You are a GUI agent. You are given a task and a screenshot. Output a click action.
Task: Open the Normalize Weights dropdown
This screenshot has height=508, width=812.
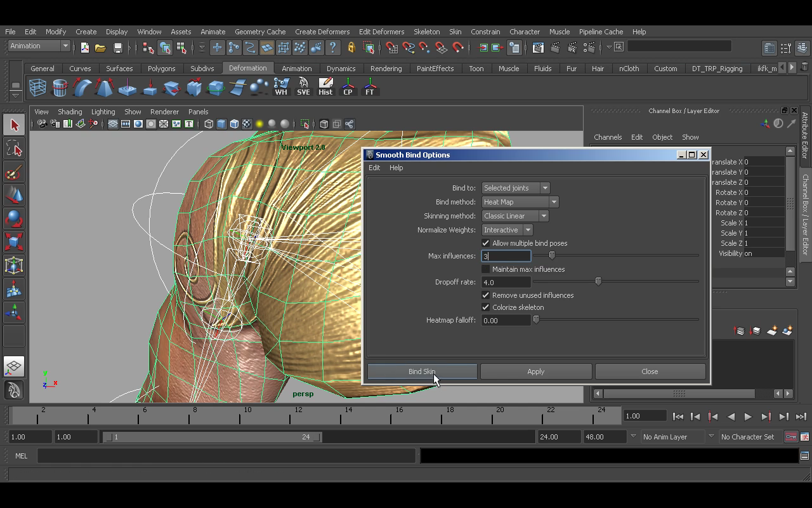[x=527, y=229]
